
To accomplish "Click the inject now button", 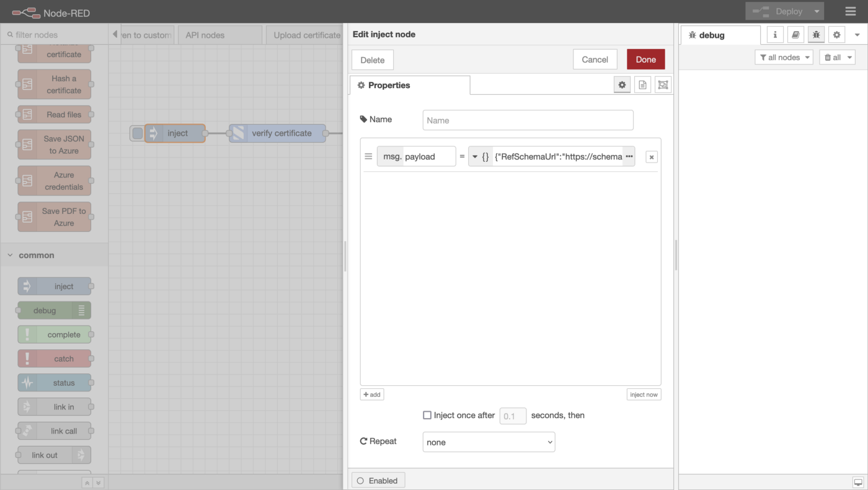I will (x=643, y=394).
